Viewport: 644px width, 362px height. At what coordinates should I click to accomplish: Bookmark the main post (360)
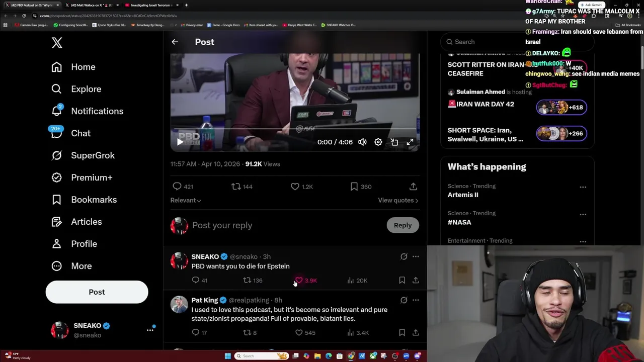(x=361, y=187)
